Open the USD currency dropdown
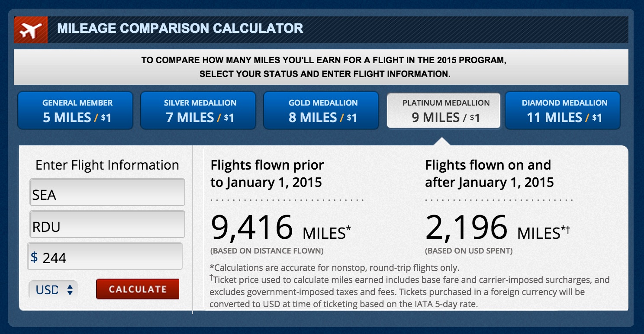This screenshot has height=334, width=644. point(53,289)
